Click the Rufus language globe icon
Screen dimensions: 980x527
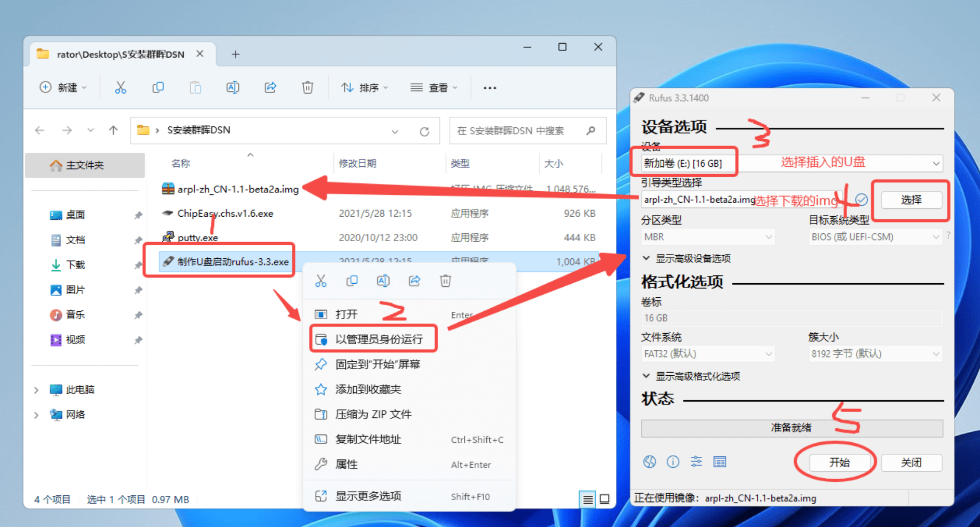649,462
